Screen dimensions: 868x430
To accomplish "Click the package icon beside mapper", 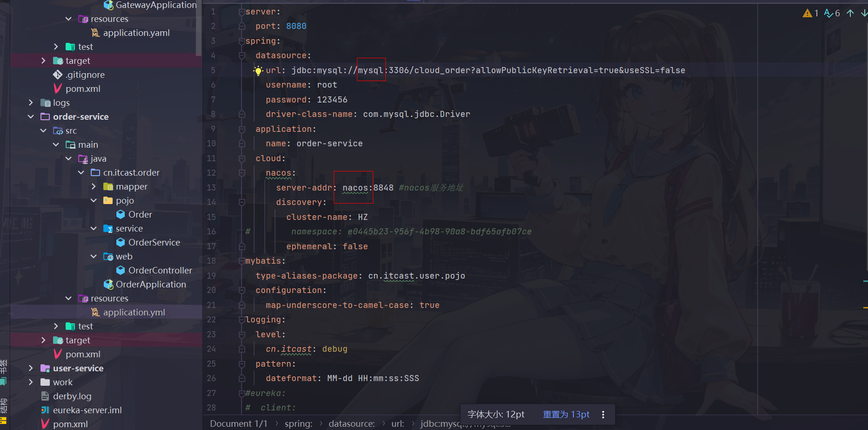I will (108, 186).
